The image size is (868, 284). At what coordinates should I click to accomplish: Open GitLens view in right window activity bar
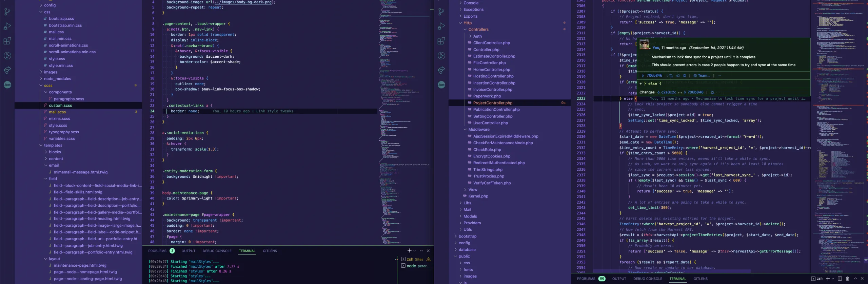coord(441,56)
